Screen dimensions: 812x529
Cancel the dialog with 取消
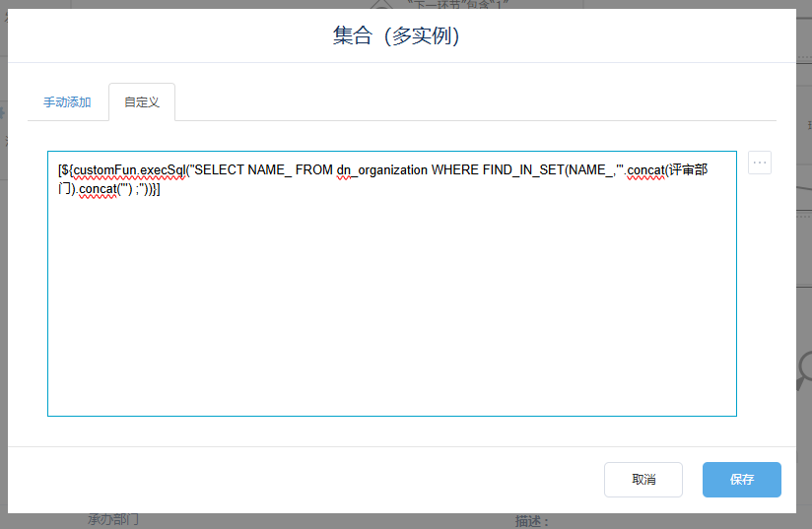click(643, 480)
